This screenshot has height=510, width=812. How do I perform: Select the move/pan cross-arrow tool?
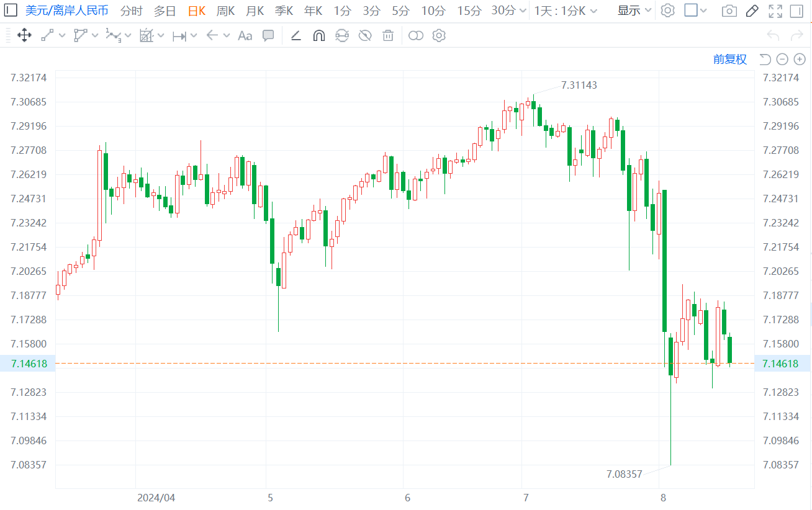pyautogui.click(x=24, y=35)
